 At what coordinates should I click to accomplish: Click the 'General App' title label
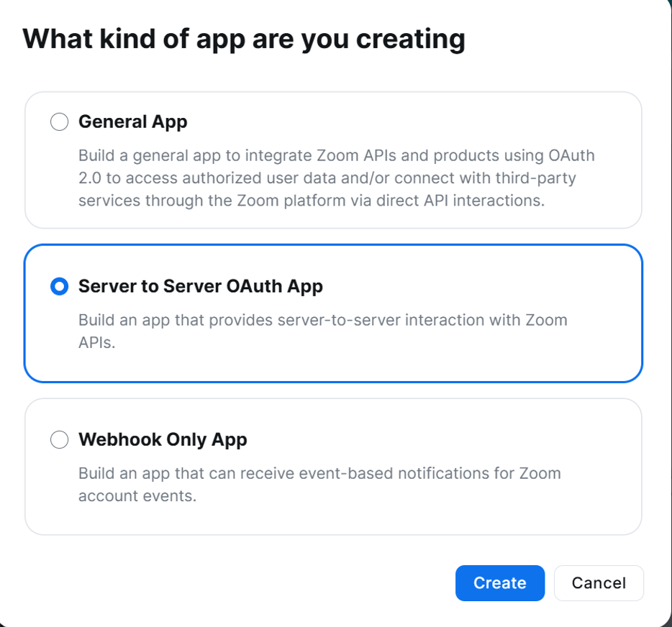[133, 122]
